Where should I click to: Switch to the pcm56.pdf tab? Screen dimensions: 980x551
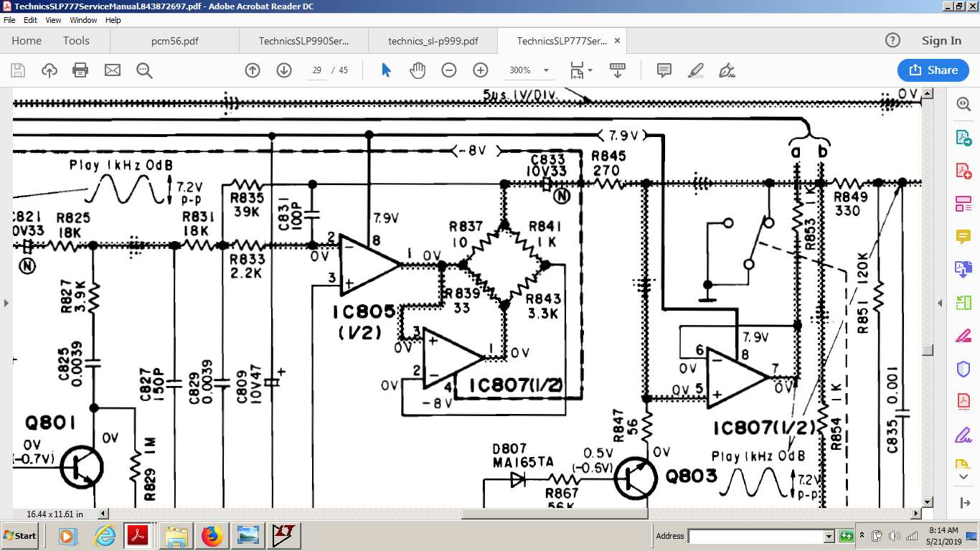click(175, 41)
